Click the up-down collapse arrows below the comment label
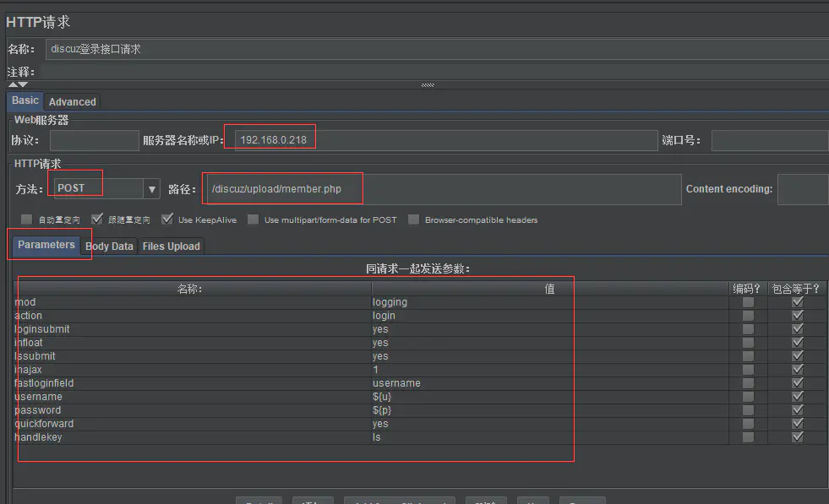Viewport: 829px width, 504px height. pos(18,84)
